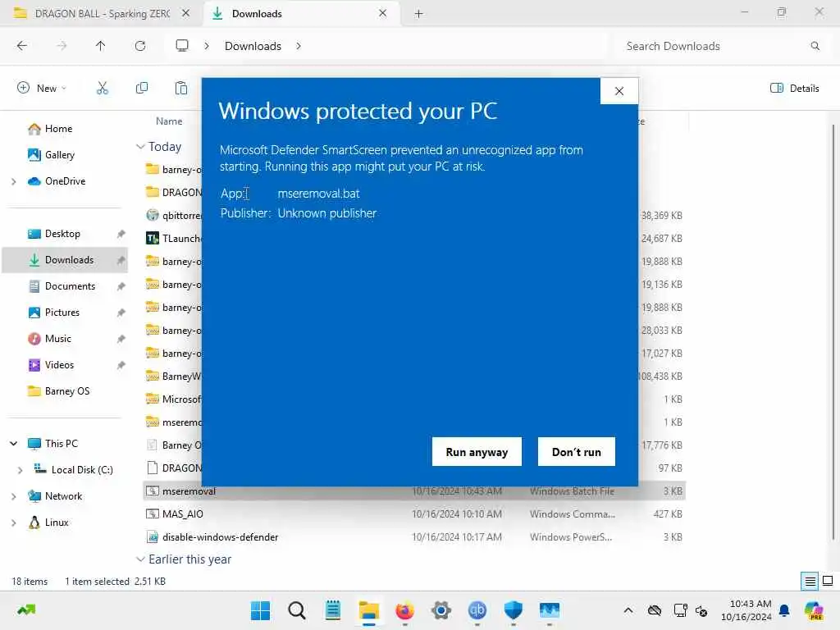Open Firefox from taskbar
The width and height of the screenshot is (840, 630).
(404, 610)
